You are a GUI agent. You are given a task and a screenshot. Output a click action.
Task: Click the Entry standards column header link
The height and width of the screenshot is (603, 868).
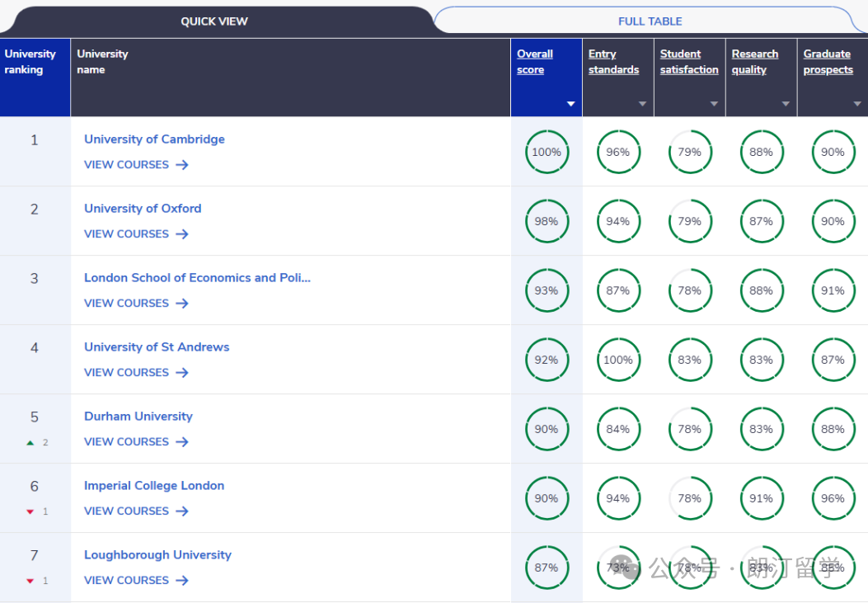(x=613, y=62)
